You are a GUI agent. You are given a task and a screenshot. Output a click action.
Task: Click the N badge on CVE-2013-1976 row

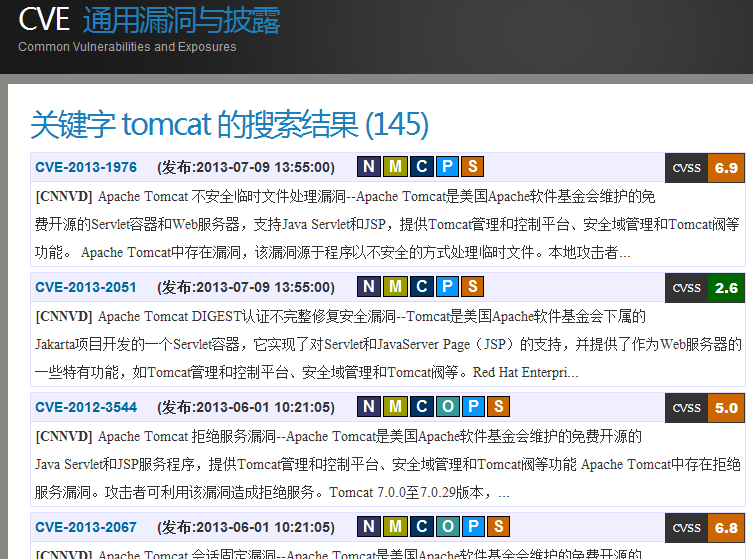[369, 167]
